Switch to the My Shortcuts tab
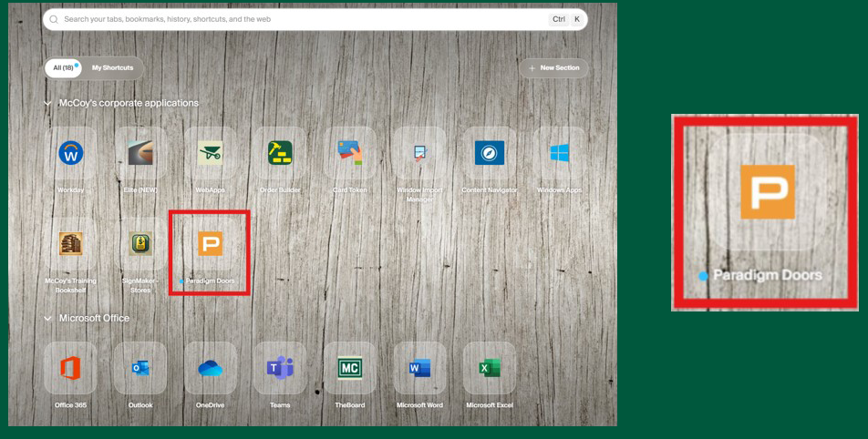 click(112, 68)
